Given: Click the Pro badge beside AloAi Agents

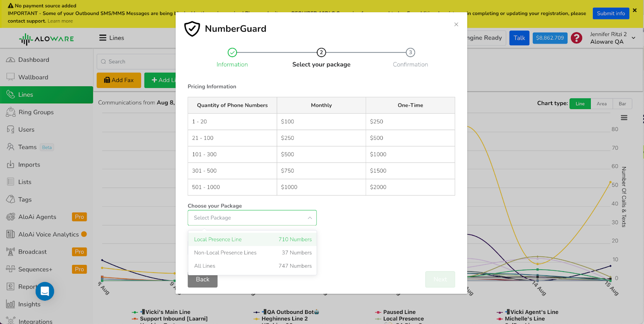Looking at the screenshot, I should point(79,217).
